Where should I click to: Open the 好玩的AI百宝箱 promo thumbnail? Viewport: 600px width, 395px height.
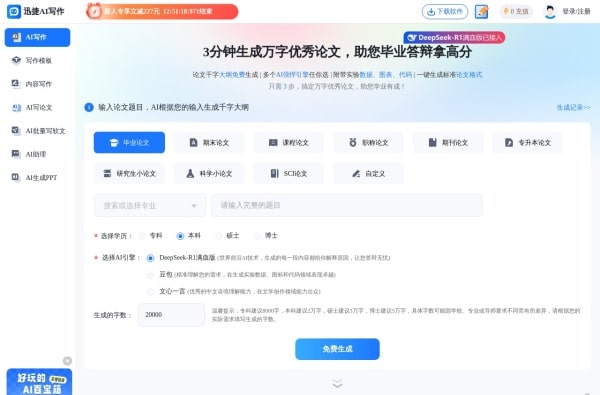click(x=39, y=382)
